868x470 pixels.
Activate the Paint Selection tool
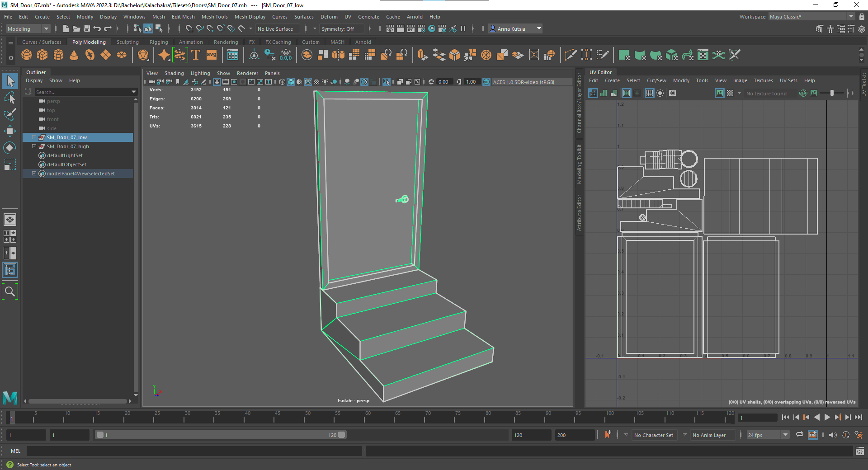[10, 114]
